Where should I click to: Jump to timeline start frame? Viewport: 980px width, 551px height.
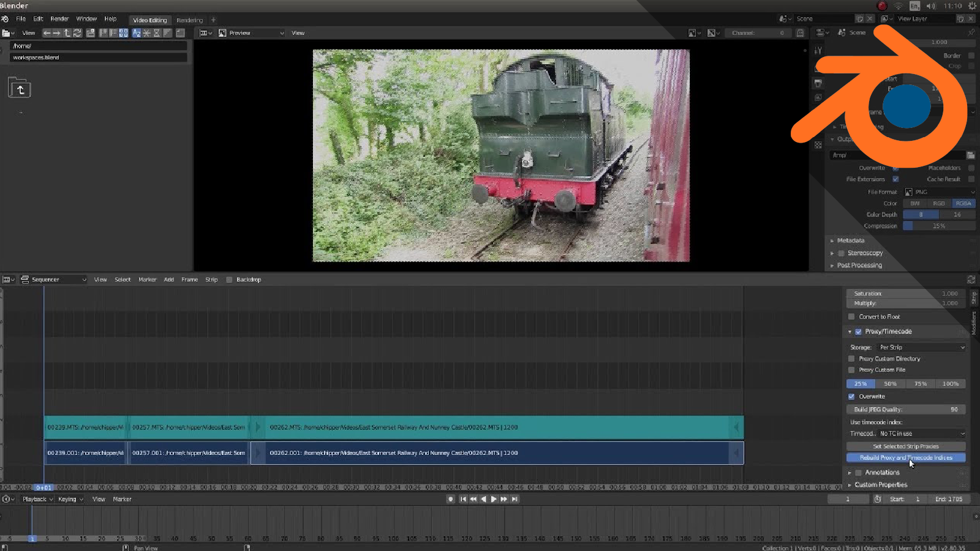point(463,500)
